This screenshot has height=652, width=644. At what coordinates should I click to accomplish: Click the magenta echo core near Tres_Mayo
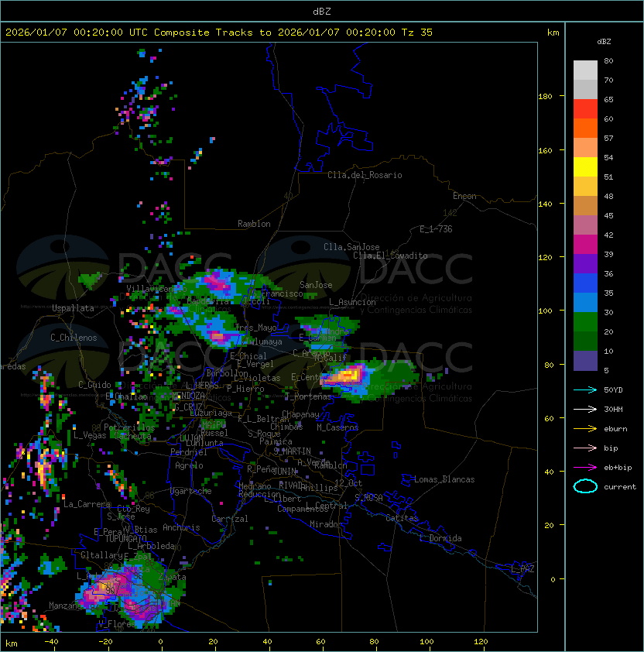(218, 335)
